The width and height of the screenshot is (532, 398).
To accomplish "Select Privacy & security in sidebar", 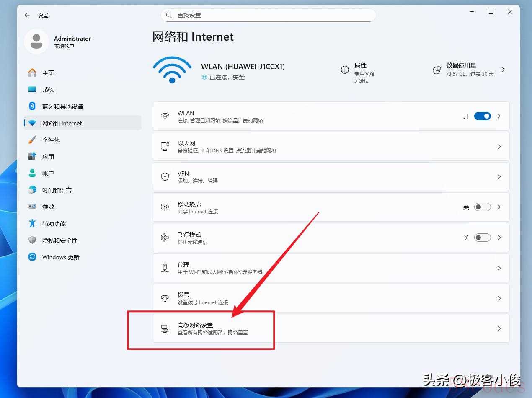I will pos(59,240).
